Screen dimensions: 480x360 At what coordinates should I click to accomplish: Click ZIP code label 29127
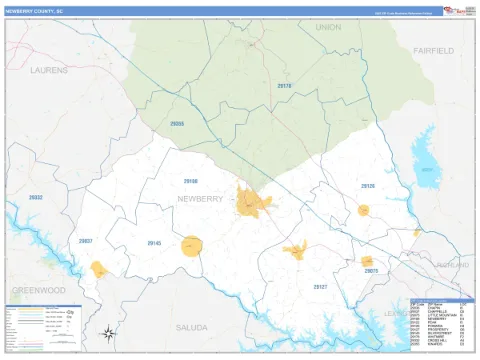(320, 287)
